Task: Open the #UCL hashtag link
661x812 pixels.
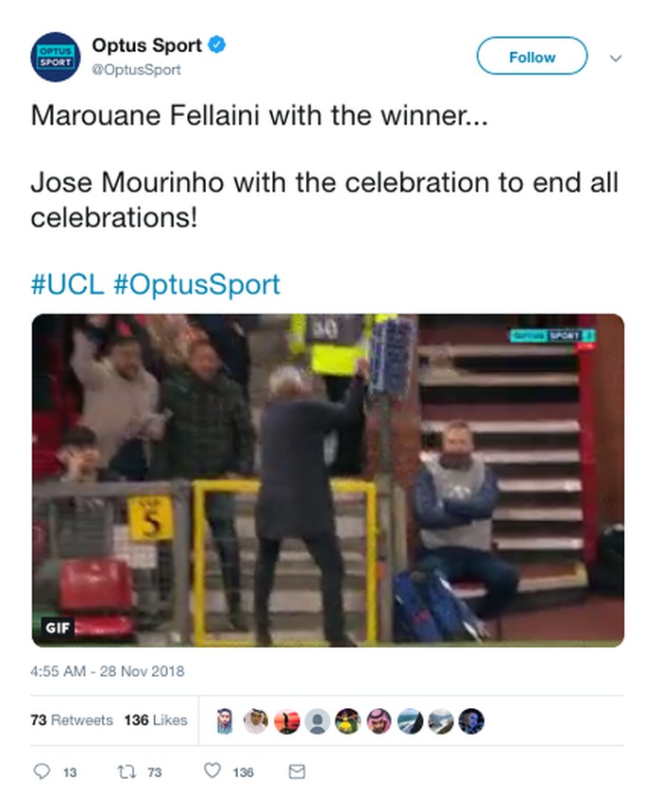Action: pyautogui.click(x=67, y=284)
